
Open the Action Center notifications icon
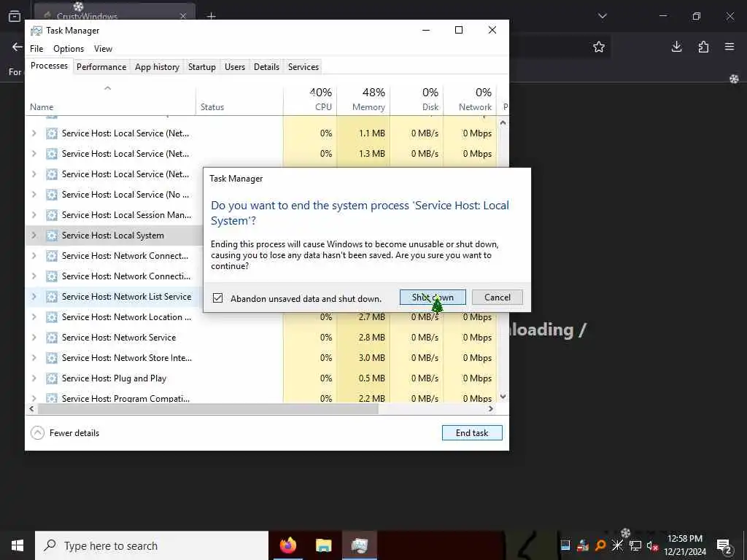click(x=724, y=545)
